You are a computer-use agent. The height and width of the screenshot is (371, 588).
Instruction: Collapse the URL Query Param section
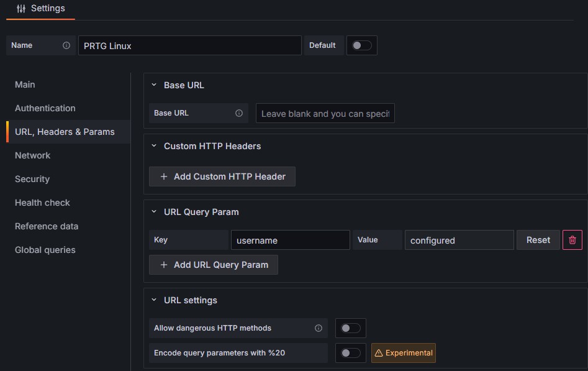click(154, 212)
